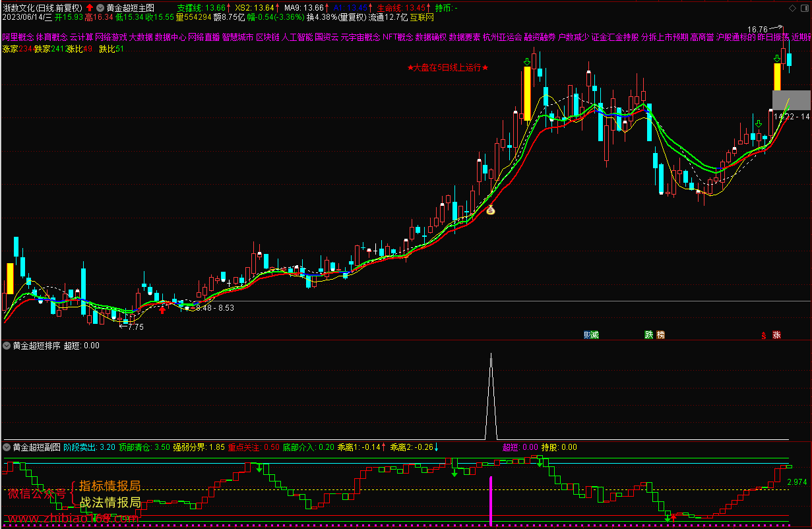Open the 黄金超短副图 panel dropdown arrow
Screen dimensions: 812x529
click(7, 447)
